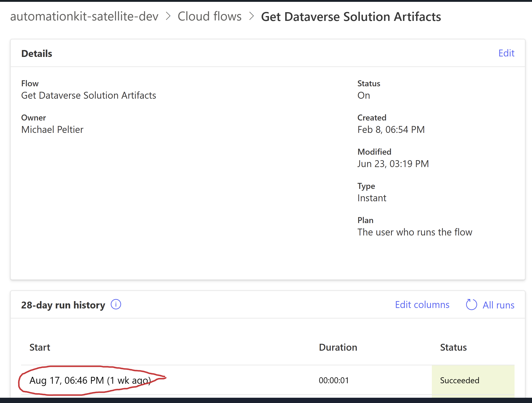This screenshot has height=403, width=532.
Task: Click Edit in the Details card
Action: point(506,53)
